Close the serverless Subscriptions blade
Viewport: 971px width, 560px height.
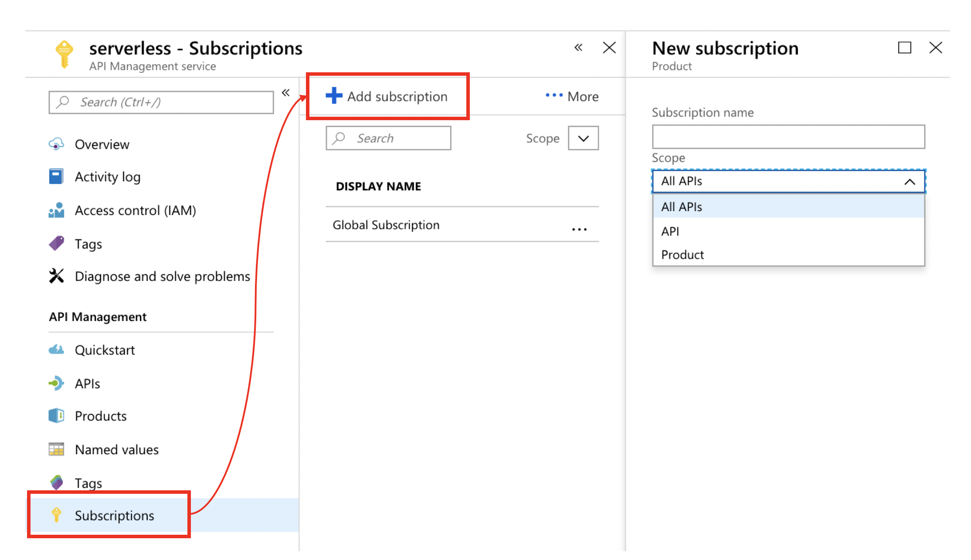609,47
